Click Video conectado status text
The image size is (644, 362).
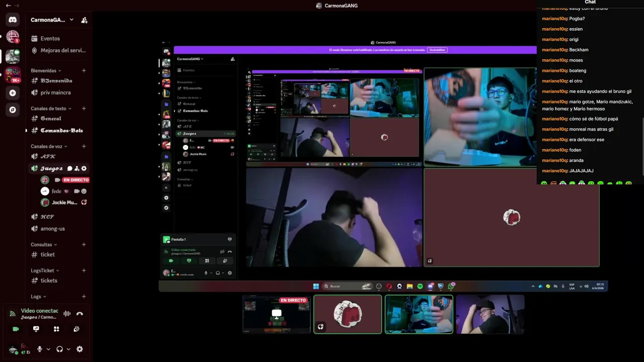(x=39, y=311)
